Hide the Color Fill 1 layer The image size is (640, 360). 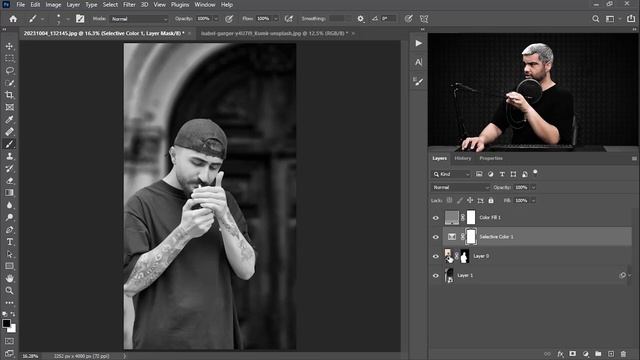click(x=436, y=218)
